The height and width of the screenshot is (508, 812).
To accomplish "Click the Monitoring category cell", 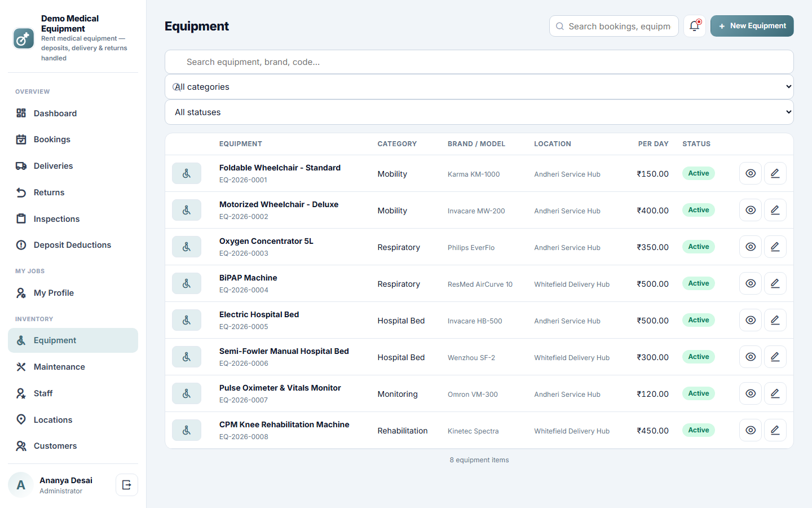I will click(x=398, y=394).
